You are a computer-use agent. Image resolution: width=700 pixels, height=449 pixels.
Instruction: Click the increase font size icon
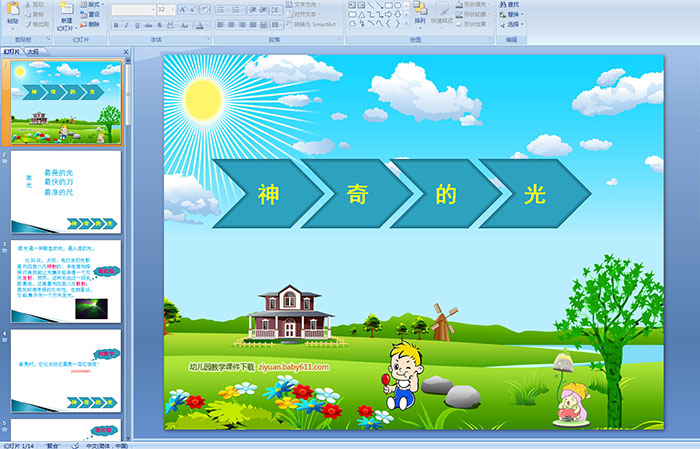click(x=179, y=9)
